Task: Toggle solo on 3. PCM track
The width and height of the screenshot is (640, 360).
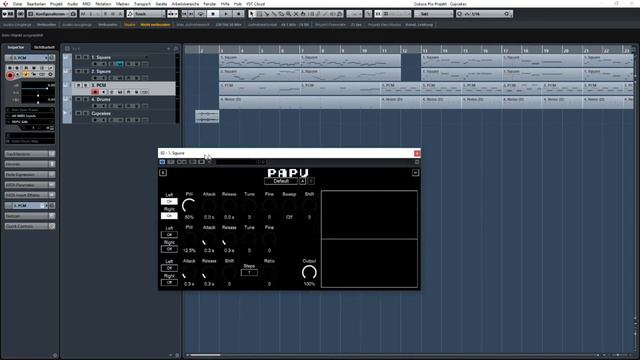Action: coord(86,85)
